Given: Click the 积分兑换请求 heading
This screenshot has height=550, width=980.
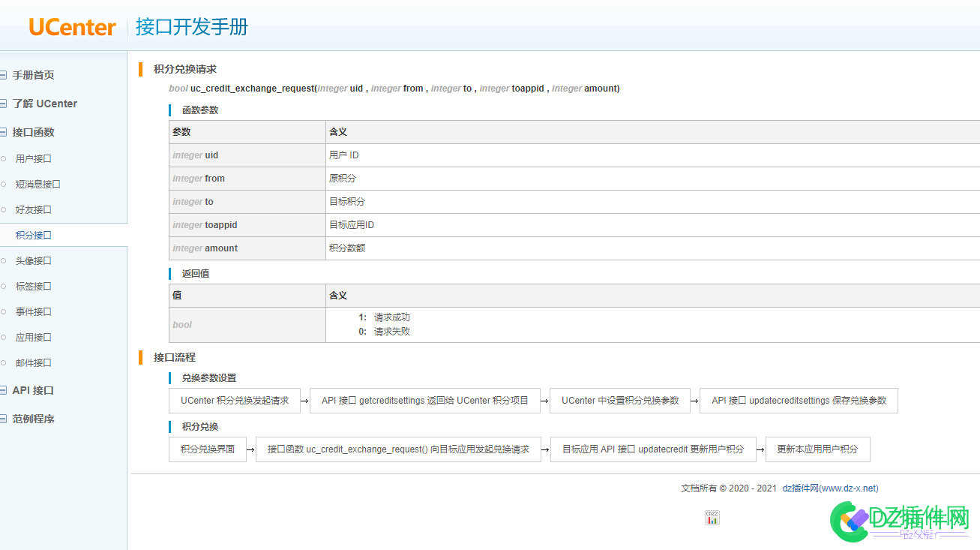Looking at the screenshot, I should pyautogui.click(x=185, y=69).
